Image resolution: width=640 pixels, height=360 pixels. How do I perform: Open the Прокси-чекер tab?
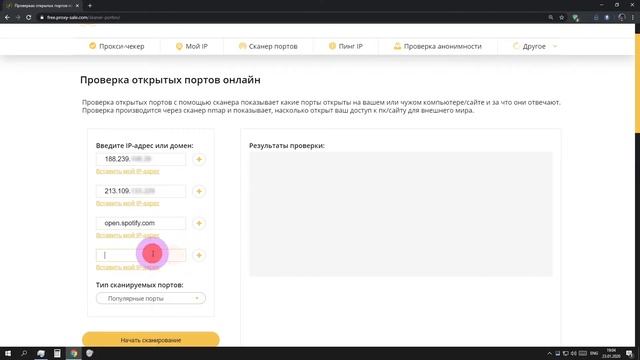coord(117,46)
